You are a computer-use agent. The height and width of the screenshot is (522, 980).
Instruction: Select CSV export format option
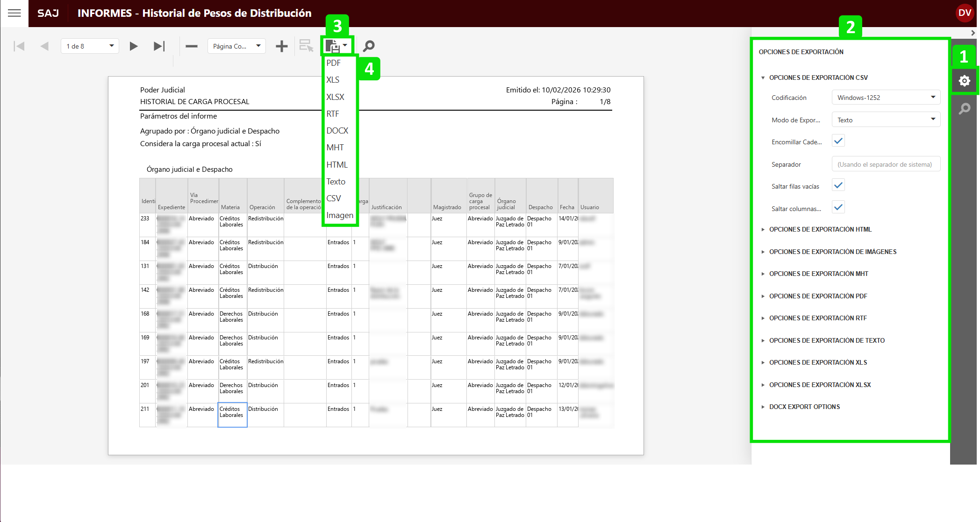pyautogui.click(x=334, y=198)
